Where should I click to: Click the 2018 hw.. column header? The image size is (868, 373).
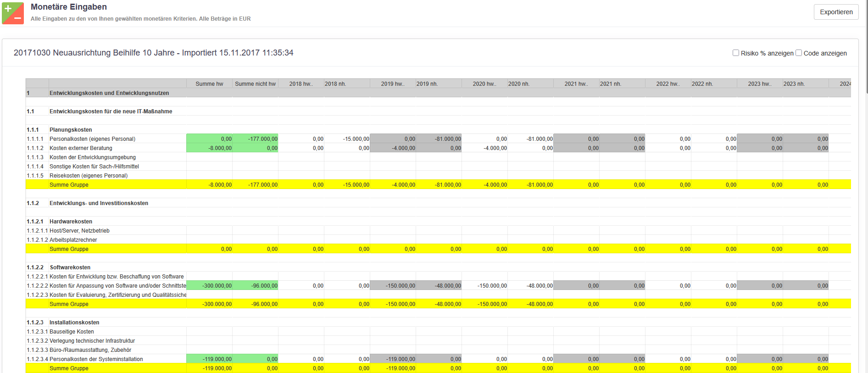click(301, 84)
